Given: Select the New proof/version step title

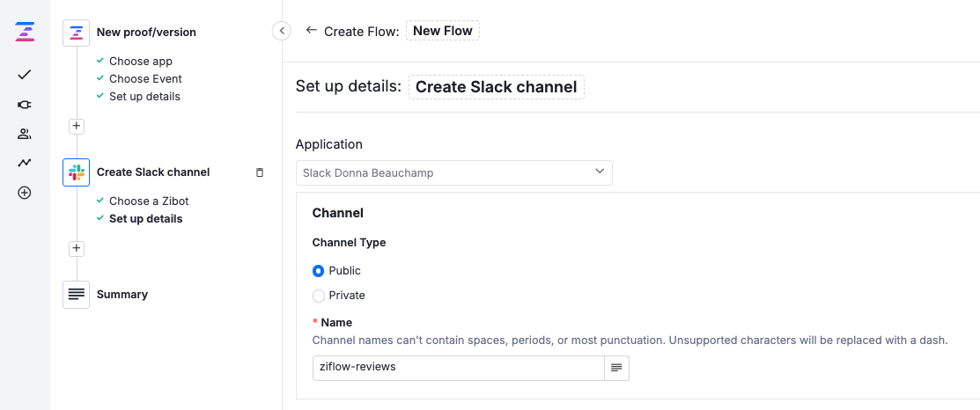Looking at the screenshot, I should (x=146, y=33).
